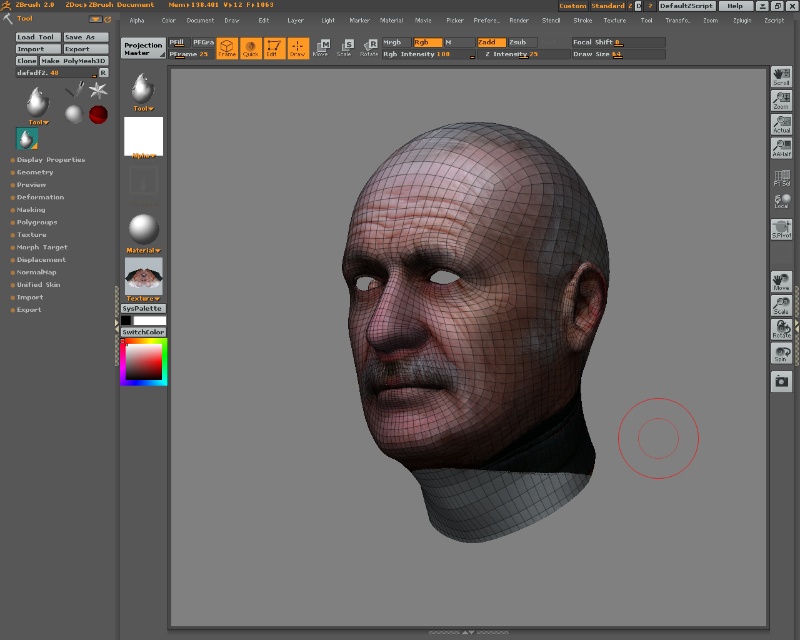This screenshot has height=640, width=800.
Task: Select the red sphere tool icon
Action: [x=98, y=114]
